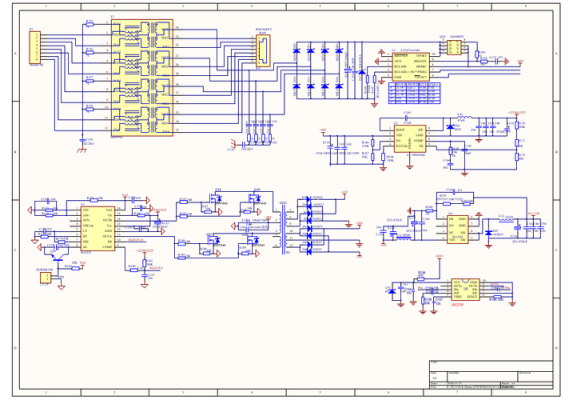Select the buck regulator IC with BOOT pin
This screenshot has height=400, width=573.
(410, 139)
